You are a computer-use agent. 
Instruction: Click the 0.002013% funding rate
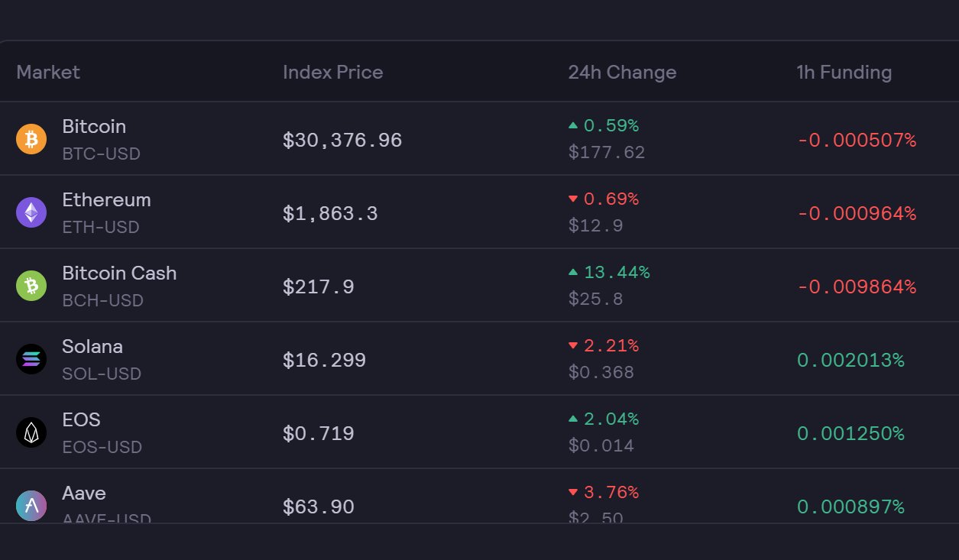tap(850, 360)
